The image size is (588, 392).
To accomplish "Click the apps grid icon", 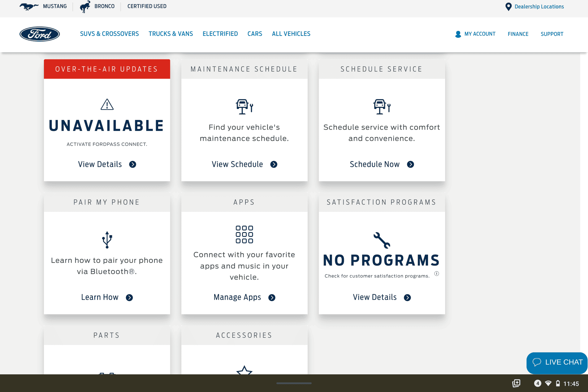I will click(x=244, y=234).
